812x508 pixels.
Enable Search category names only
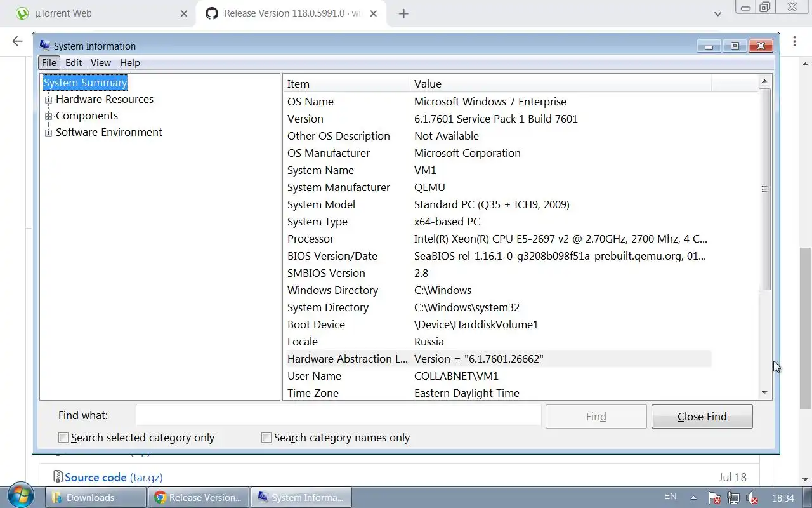pos(266,438)
